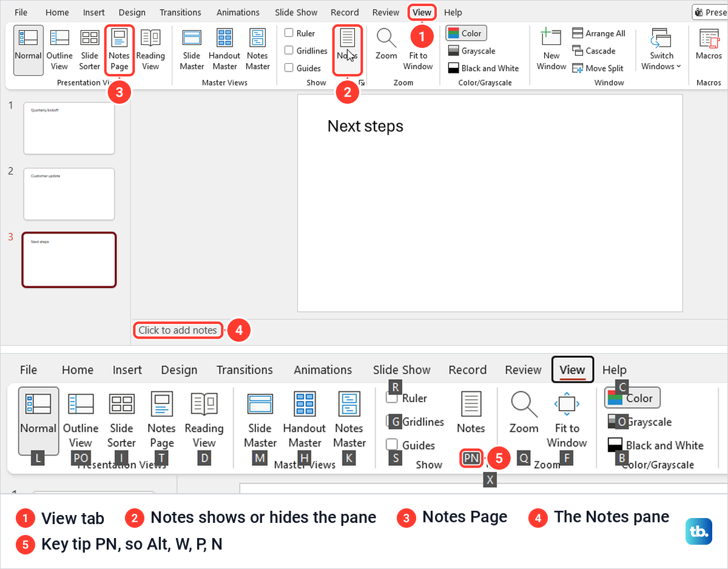Choose Fit to Window in lower key-tip ribbon
Viewport: 728px width, 569px height.
[567, 420]
